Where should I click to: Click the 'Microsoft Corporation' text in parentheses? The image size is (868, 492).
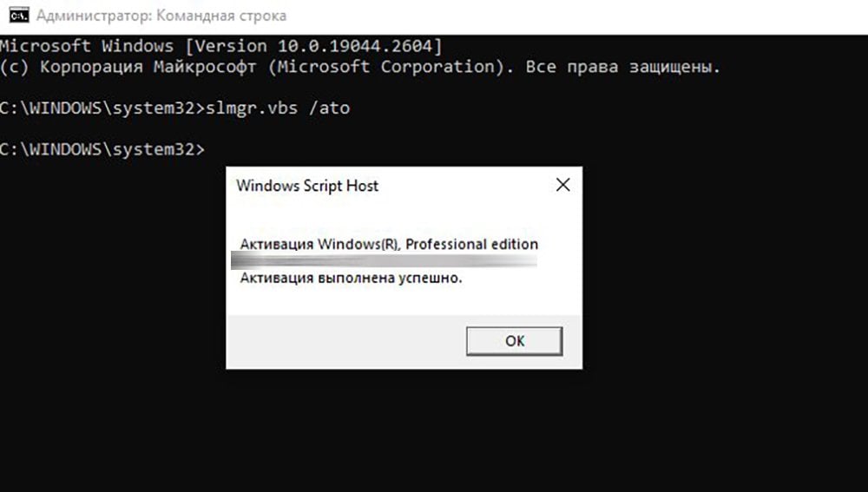386,67
